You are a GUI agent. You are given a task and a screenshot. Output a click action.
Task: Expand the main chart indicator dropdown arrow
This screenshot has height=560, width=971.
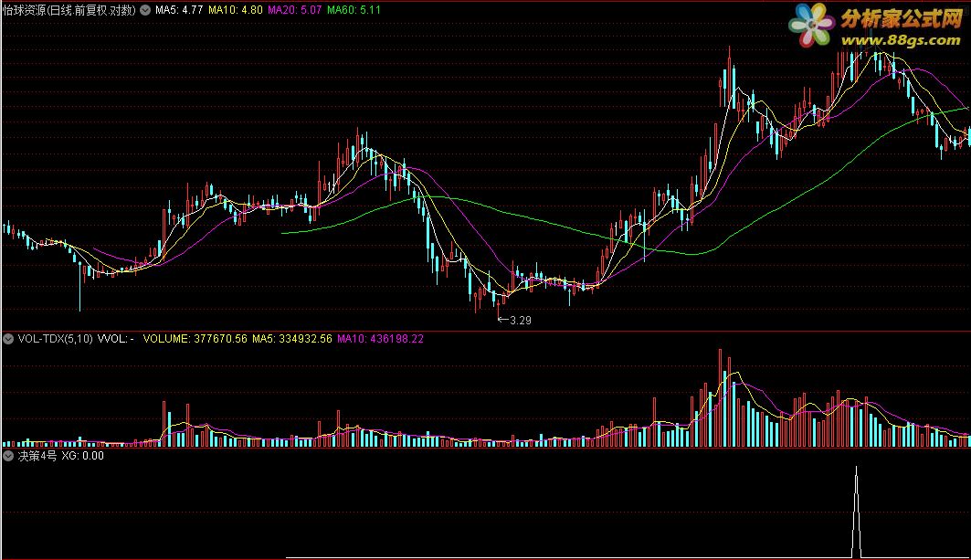click(x=145, y=10)
